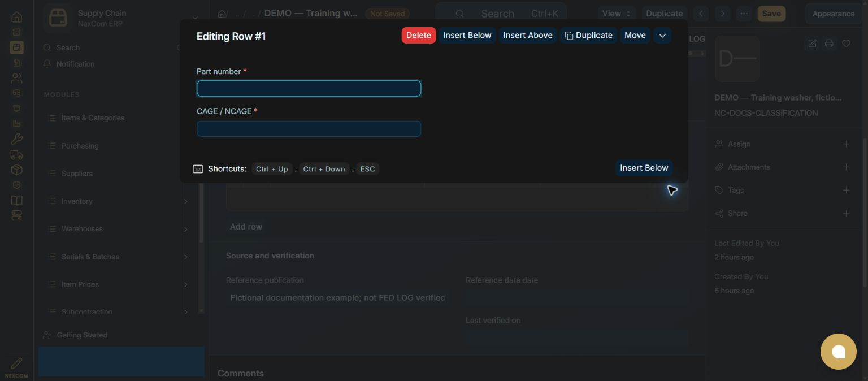This screenshot has width=868, height=381.
Task: Click Insert Above button
Action: point(528,35)
